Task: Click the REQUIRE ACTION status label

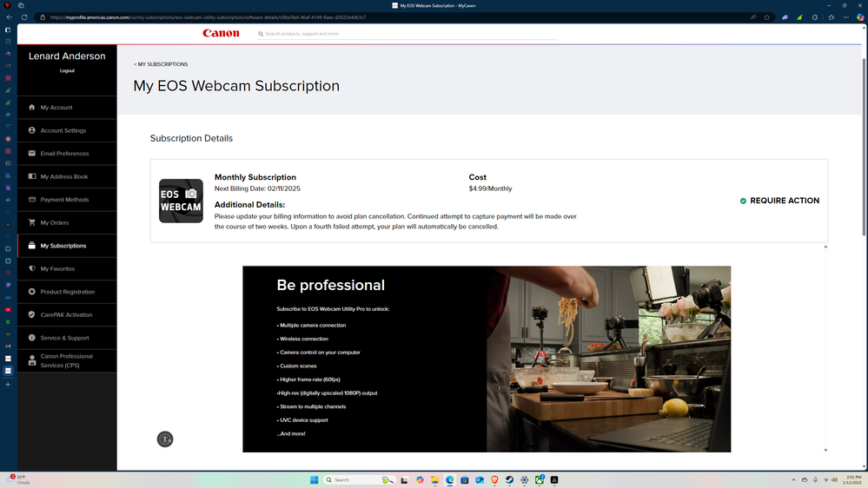Action: click(785, 201)
